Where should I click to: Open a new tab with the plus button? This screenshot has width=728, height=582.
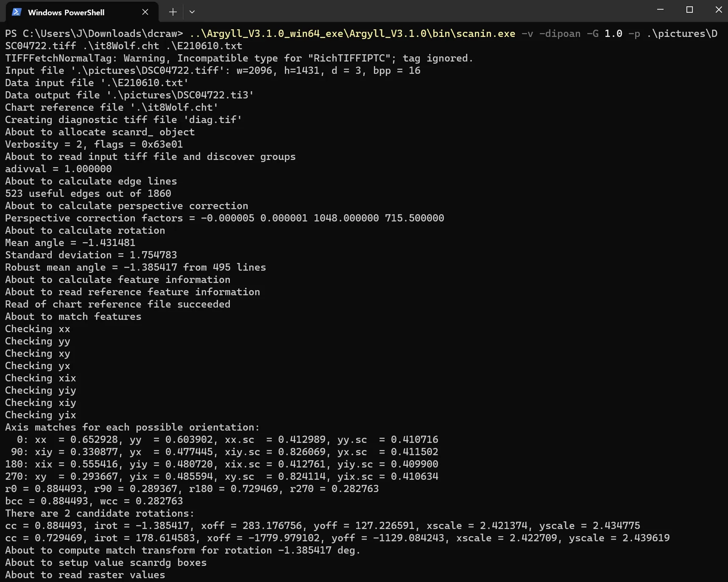pos(173,12)
